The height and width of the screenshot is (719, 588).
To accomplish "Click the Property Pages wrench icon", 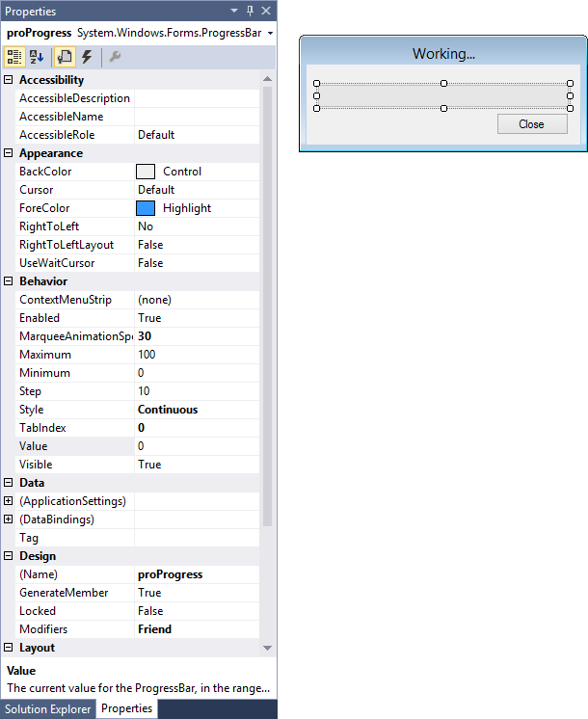I will click(x=115, y=57).
